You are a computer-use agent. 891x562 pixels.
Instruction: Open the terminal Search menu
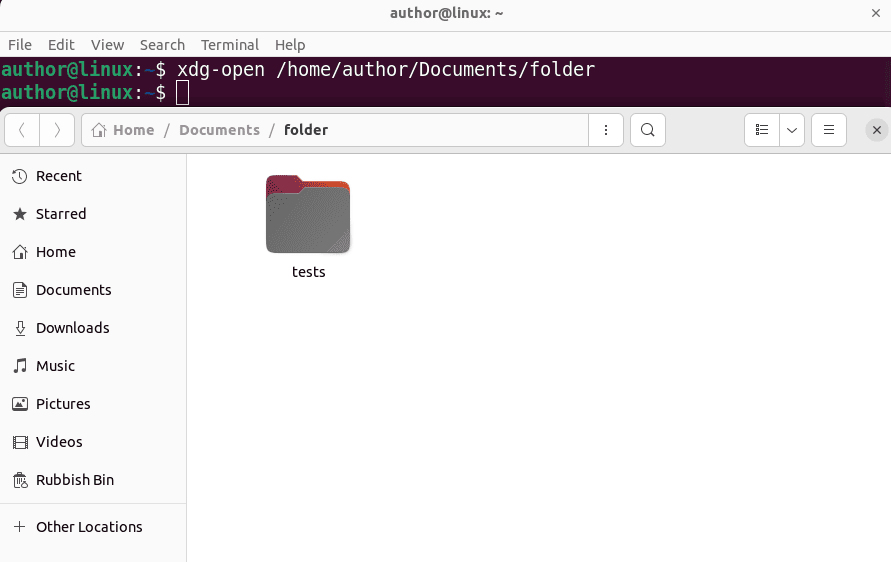click(163, 45)
